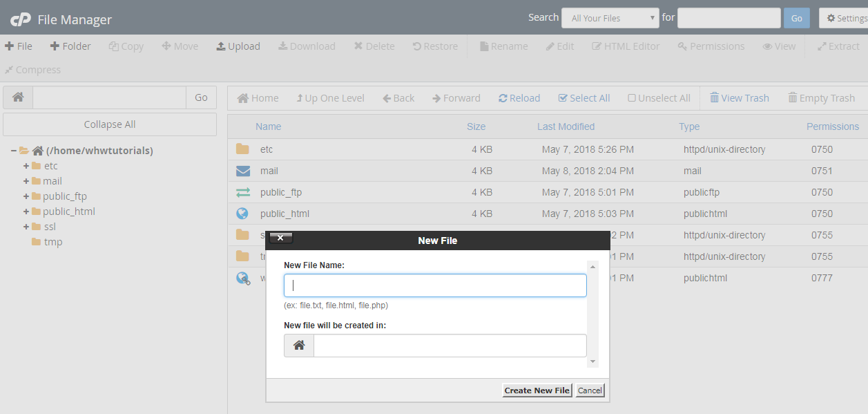Image resolution: width=868 pixels, height=414 pixels.
Task: Click Up One Level in the navigation bar
Action: click(x=330, y=97)
